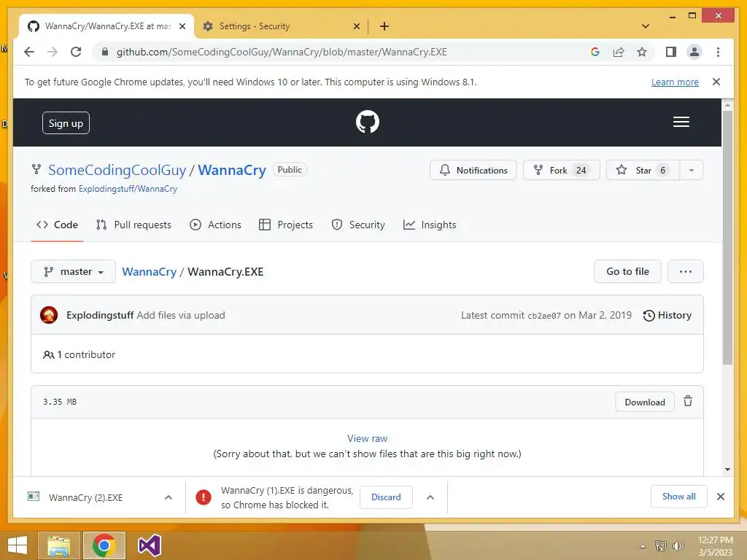Go back in Chrome

coord(29,52)
